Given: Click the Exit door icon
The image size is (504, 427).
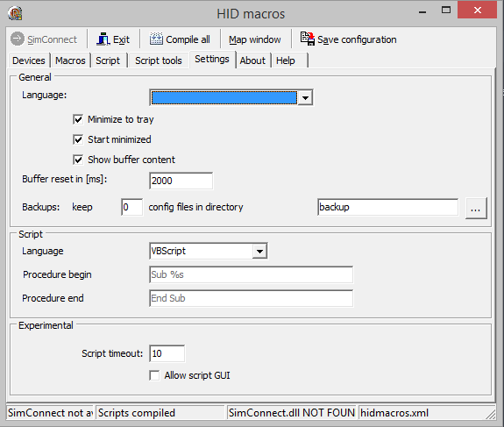Looking at the screenshot, I should coord(103,39).
